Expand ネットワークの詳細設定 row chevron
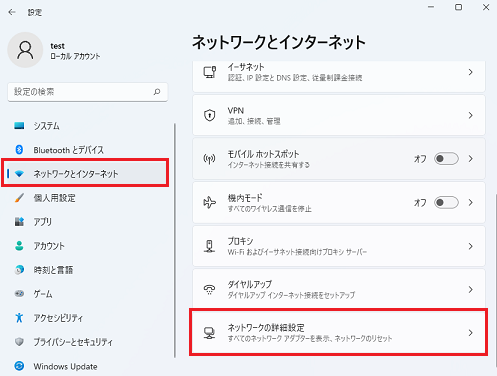The width and height of the screenshot is (497, 376). (x=470, y=333)
